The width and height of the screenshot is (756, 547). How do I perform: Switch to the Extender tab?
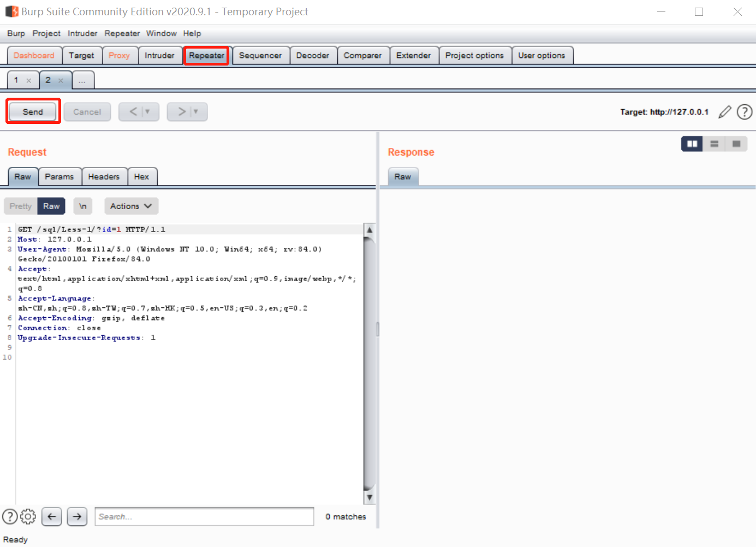[413, 56]
